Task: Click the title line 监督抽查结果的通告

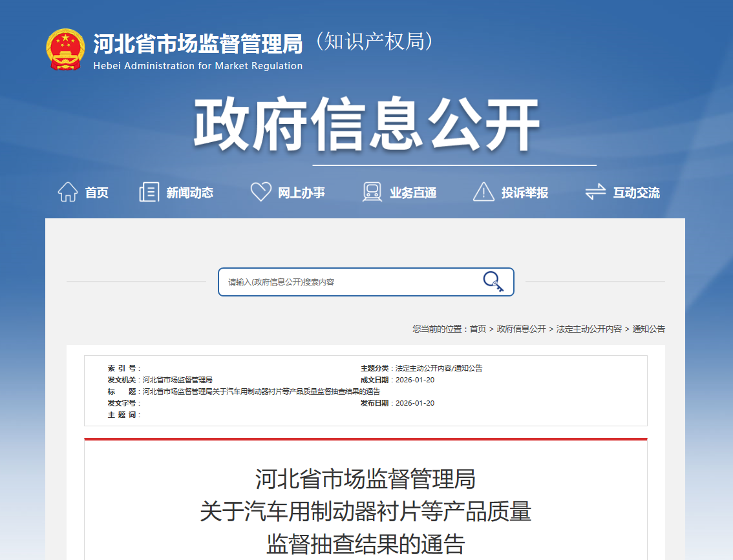Action: [x=366, y=544]
